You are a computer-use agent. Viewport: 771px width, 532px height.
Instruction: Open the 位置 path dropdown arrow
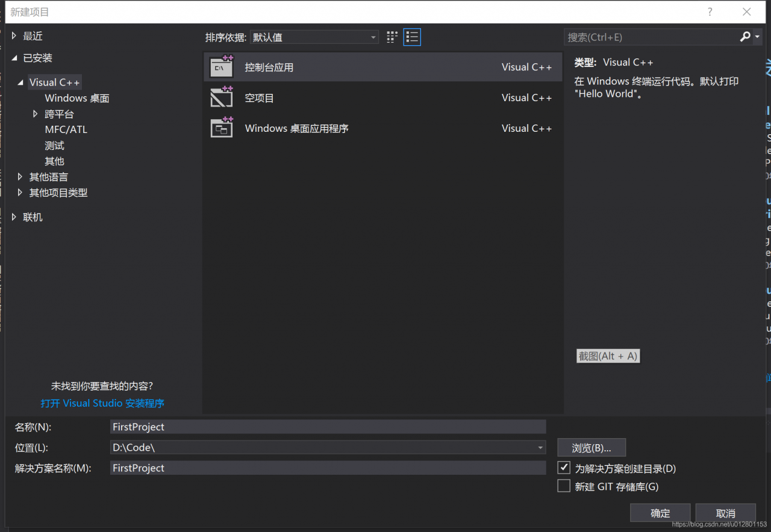click(540, 448)
